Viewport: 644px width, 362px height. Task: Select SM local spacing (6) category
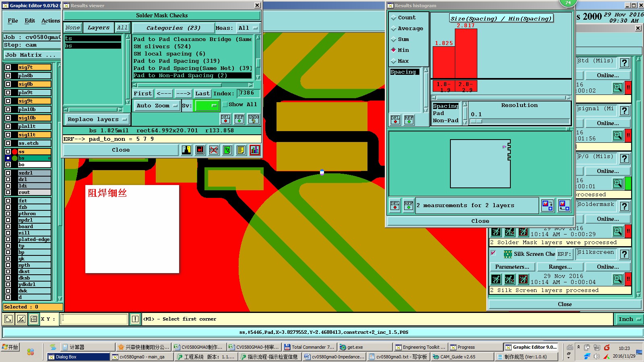[x=169, y=54]
